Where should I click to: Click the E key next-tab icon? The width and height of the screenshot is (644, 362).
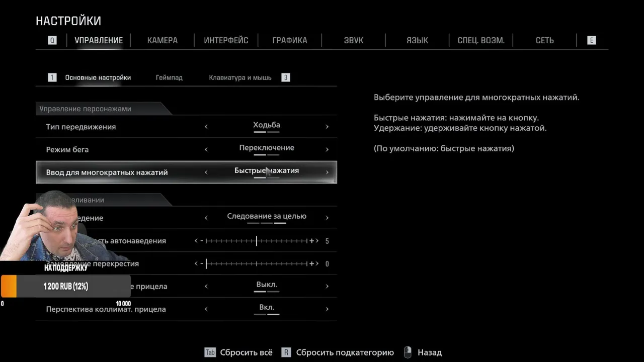(x=592, y=40)
